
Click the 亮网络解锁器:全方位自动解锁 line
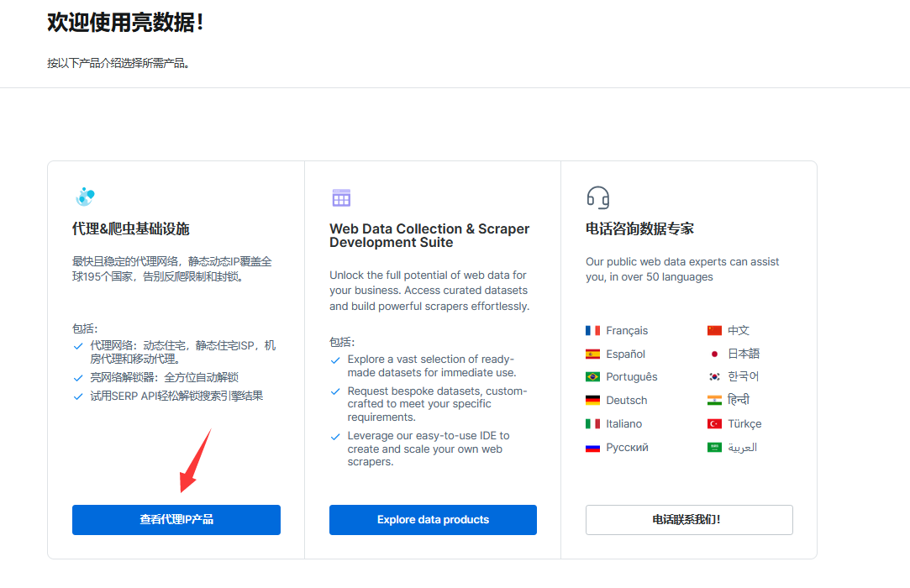tap(164, 378)
